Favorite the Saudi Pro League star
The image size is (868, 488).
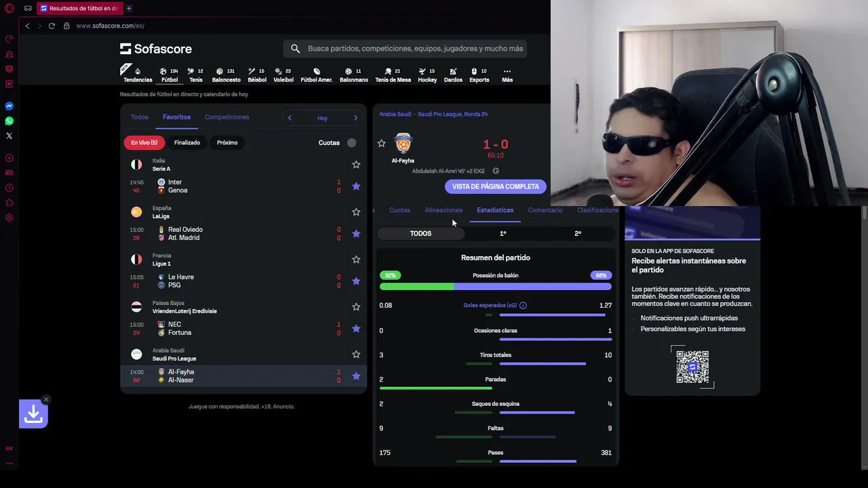coord(356,354)
